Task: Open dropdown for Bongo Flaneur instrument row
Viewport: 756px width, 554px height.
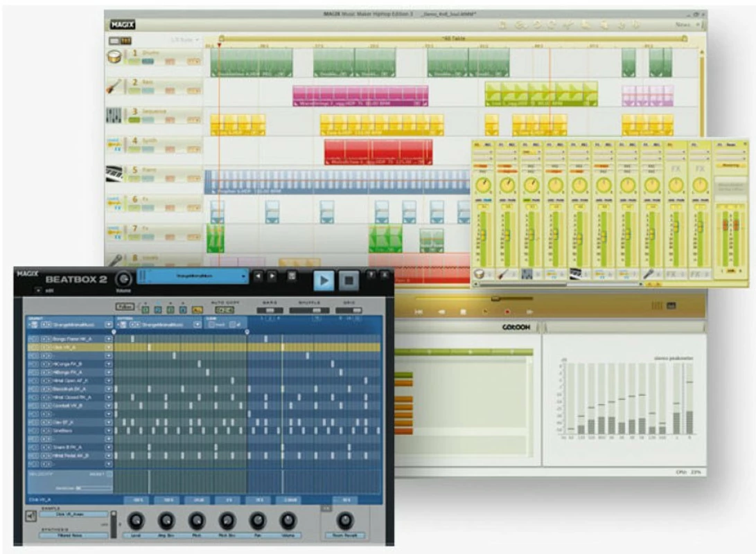Action: pos(108,339)
